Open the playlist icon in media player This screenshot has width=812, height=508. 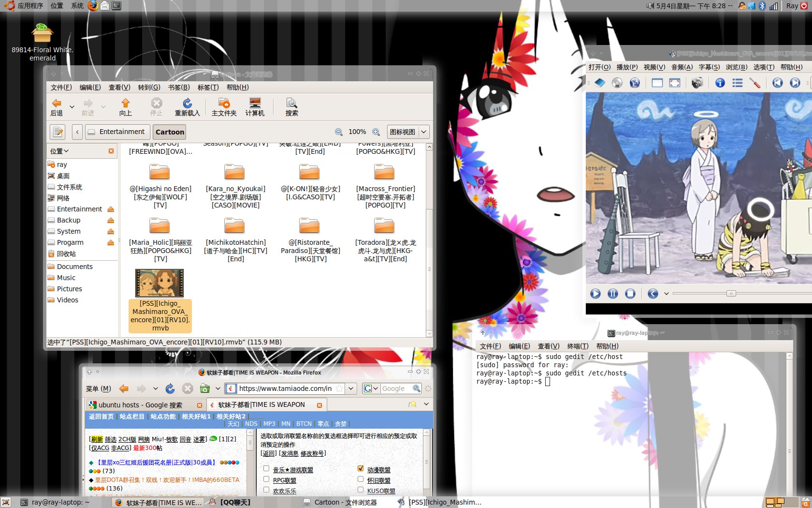[x=738, y=83]
